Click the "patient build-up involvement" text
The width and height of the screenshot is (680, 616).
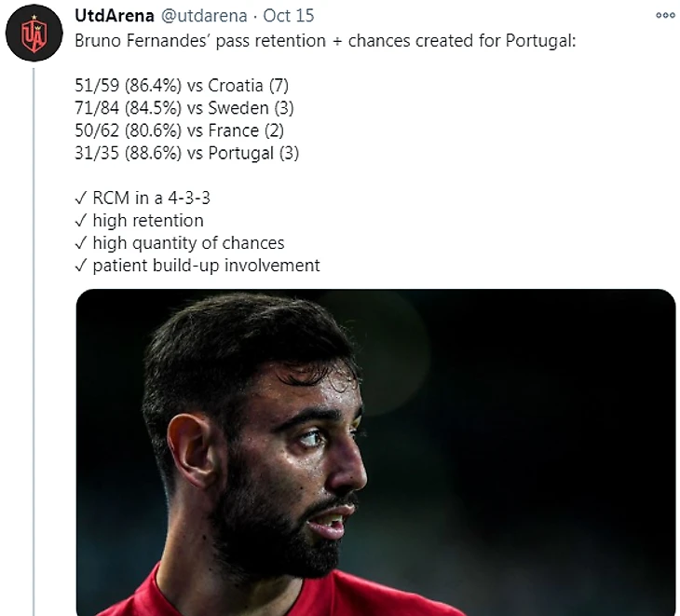[x=206, y=266]
